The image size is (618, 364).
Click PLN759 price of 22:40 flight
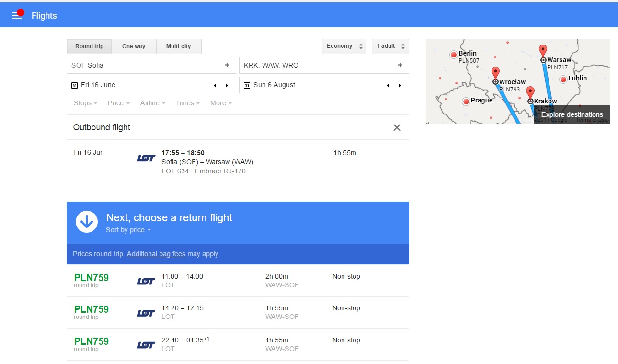pos(92,341)
